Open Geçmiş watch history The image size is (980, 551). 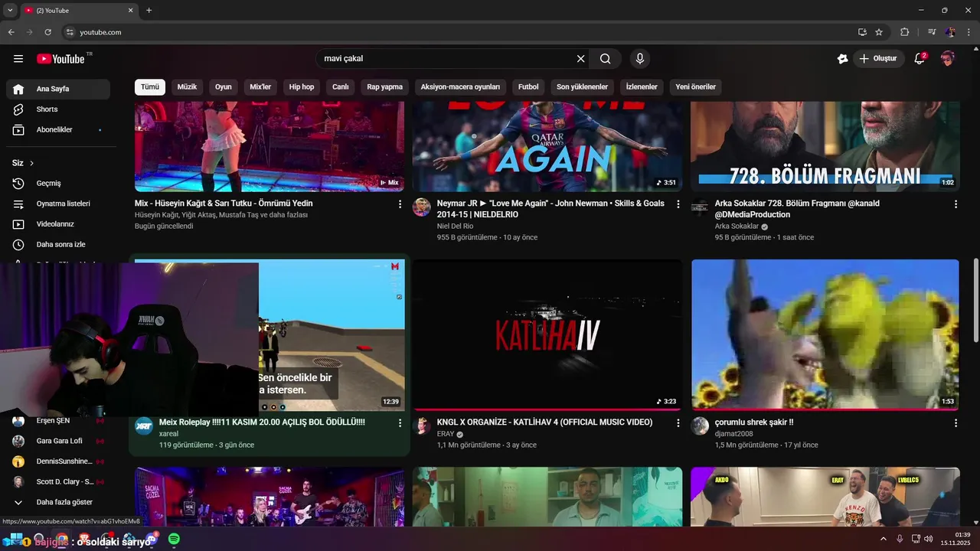coord(58,184)
